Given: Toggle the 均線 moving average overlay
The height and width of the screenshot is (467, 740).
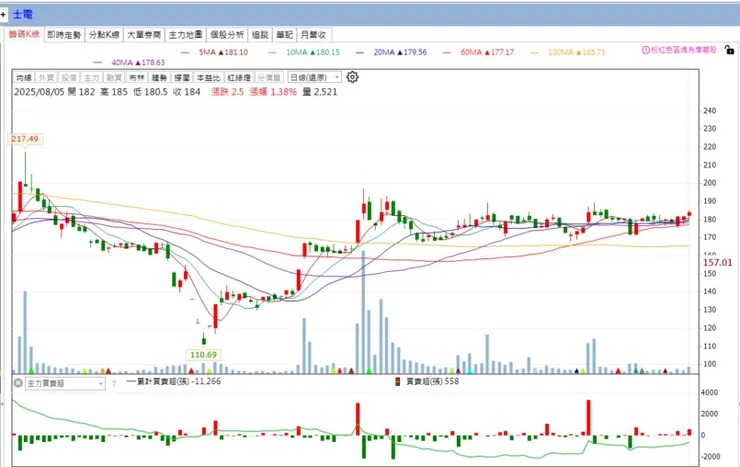Looking at the screenshot, I should pyautogui.click(x=24, y=77).
